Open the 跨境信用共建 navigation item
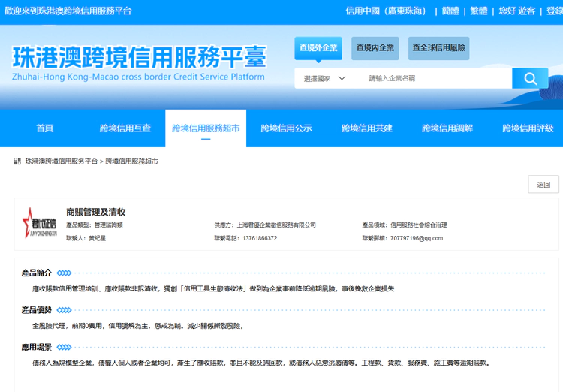Screen dimensions: 563x392 coord(366,128)
